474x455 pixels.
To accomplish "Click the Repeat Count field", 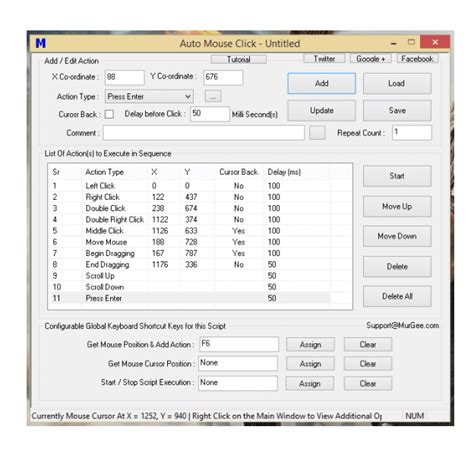I will [412, 133].
